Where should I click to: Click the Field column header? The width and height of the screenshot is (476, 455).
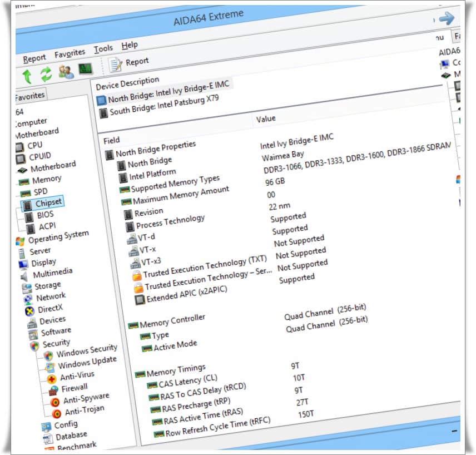click(x=112, y=140)
